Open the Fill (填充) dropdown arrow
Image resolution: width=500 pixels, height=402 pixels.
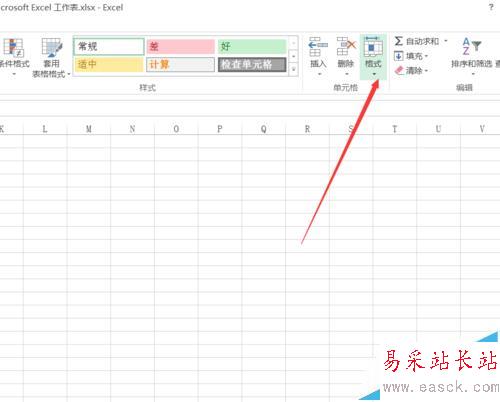426,56
